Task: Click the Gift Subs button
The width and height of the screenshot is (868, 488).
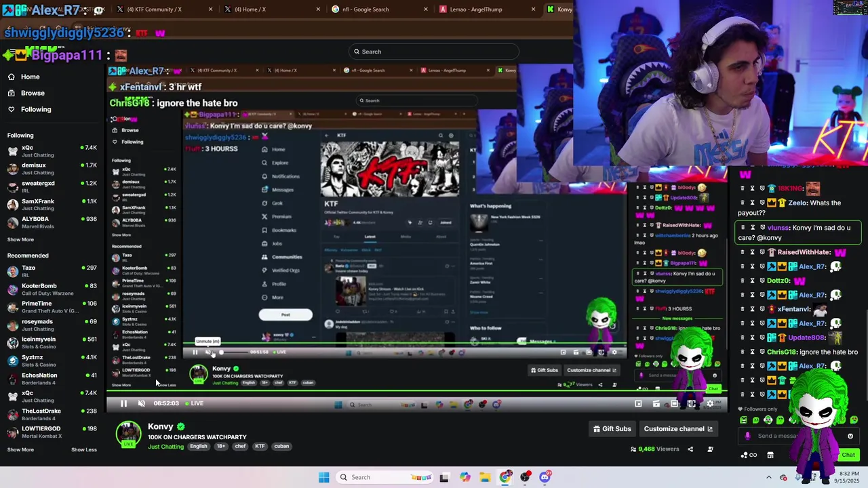Action: click(612, 428)
